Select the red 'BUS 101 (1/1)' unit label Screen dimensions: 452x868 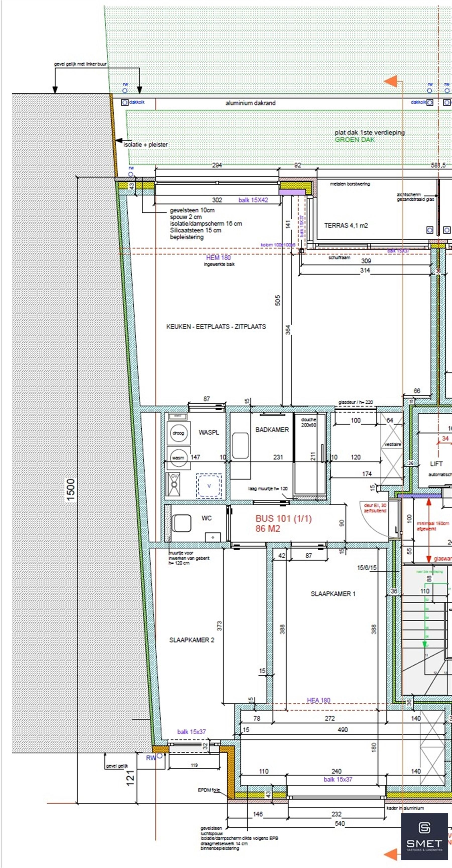[x=283, y=518]
